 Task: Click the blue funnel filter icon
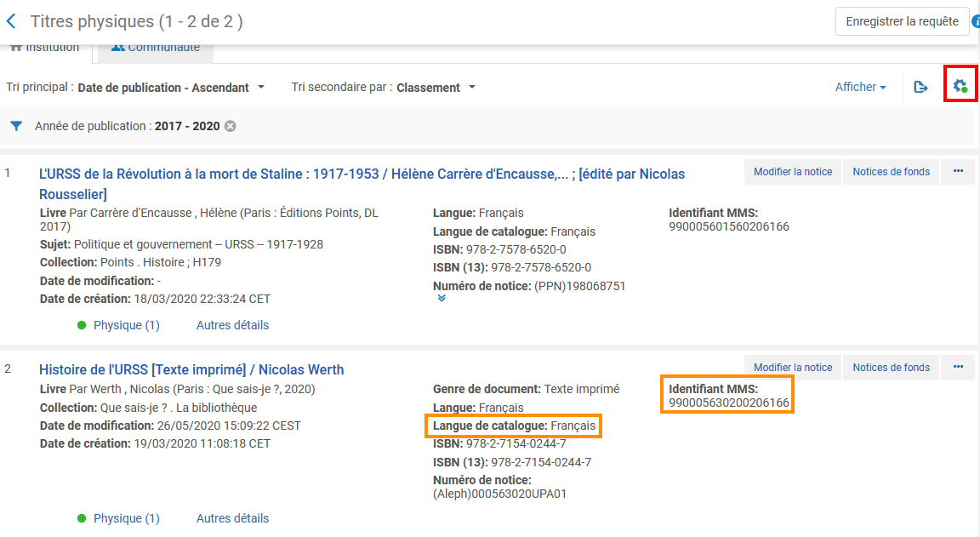click(x=16, y=126)
